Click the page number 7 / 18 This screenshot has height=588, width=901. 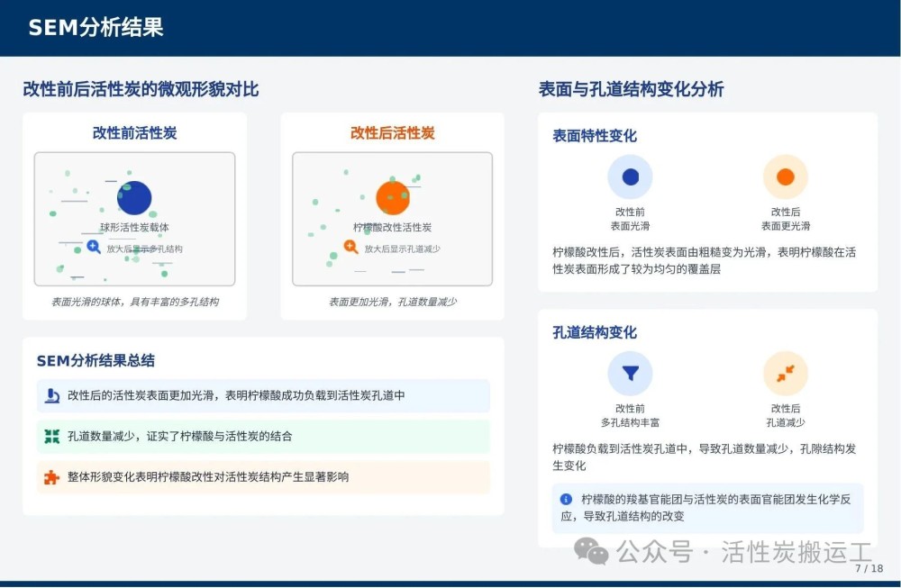click(x=869, y=568)
